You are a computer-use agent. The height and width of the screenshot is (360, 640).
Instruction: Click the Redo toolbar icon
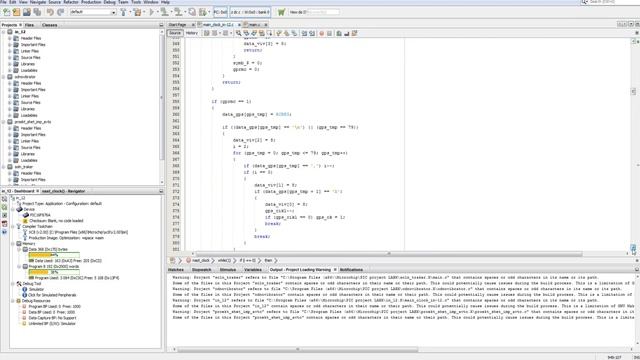click(60, 12)
